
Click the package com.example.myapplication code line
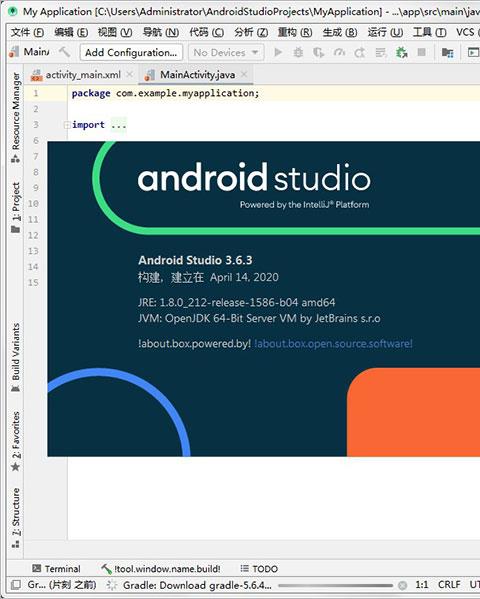(x=165, y=93)
